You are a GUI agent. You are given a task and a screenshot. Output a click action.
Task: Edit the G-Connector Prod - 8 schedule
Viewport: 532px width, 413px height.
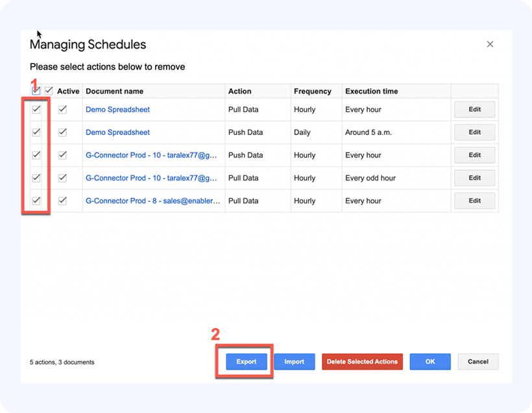point(474,201)
